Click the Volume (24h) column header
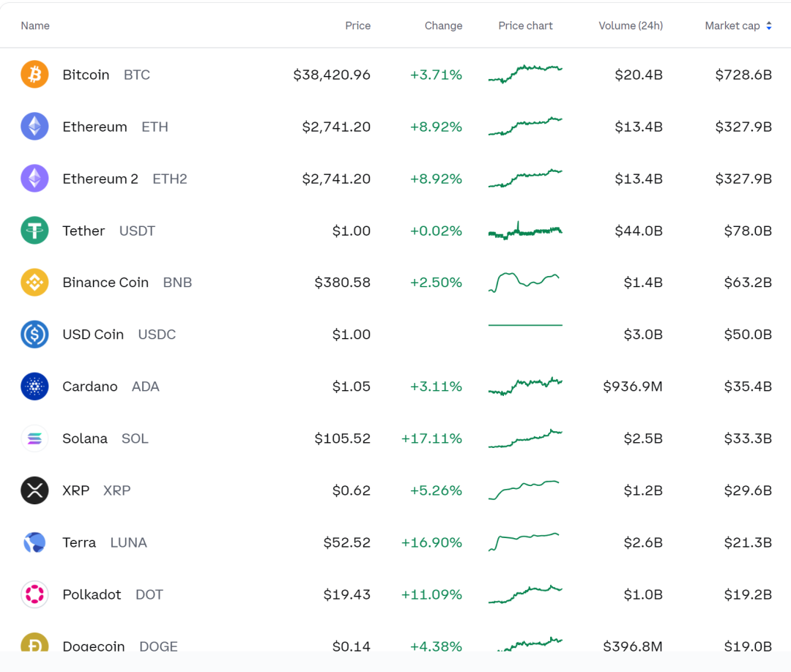Image resolution: width=791 pixels, height=672 pixels. pyautogui.click(x=631, y=26)
